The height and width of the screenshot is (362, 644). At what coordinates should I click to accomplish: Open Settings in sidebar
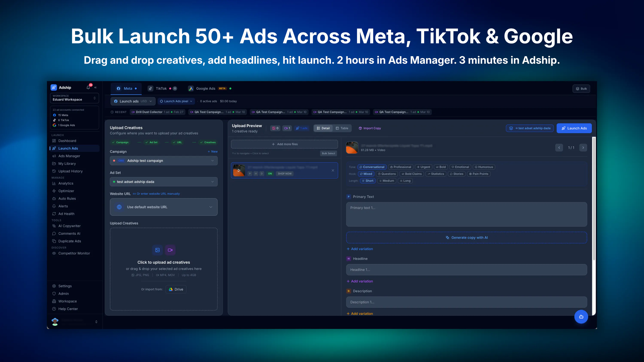coord(65,286)
